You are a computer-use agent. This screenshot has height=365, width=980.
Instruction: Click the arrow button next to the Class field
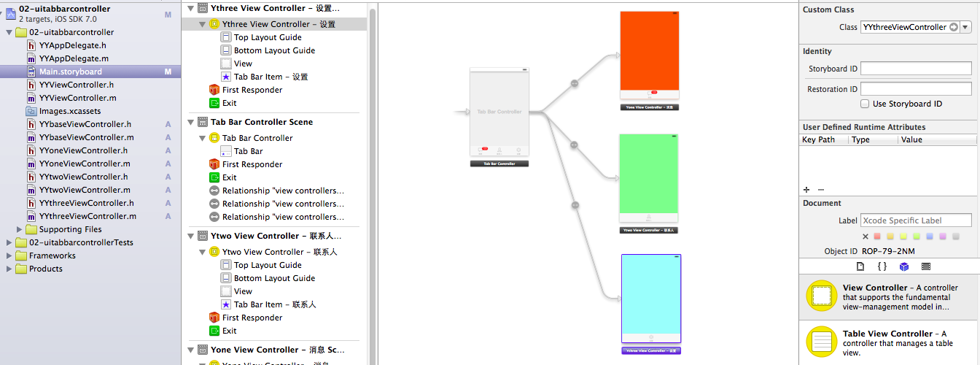pos(954,27)
